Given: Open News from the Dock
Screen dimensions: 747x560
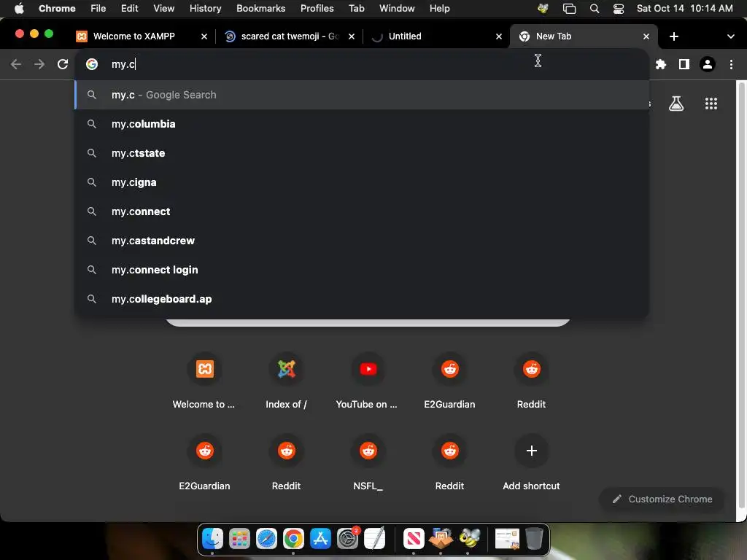Looking at the screenshot, I should [x=414, y=539].
